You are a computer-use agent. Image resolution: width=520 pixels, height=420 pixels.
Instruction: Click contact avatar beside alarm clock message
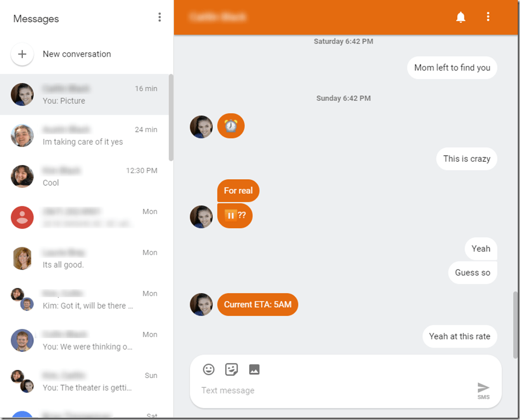[201, 126]
